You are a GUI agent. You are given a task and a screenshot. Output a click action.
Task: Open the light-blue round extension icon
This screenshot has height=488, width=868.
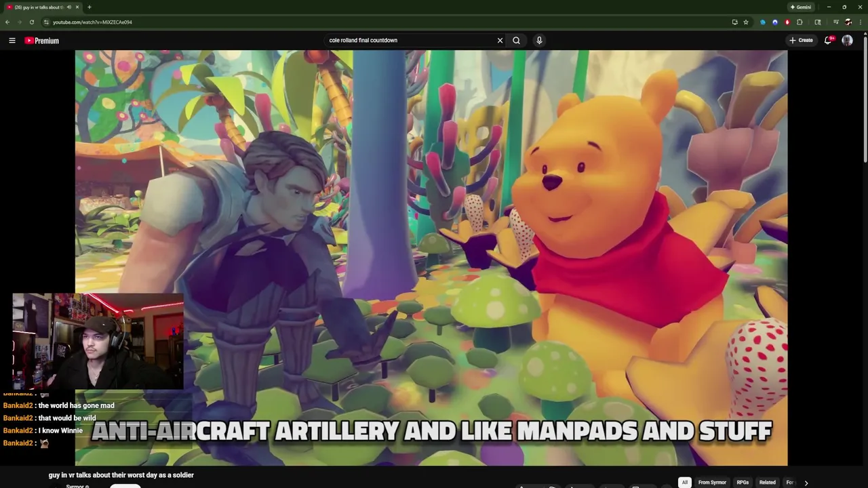pyautogui.click(x=763, y=22)
